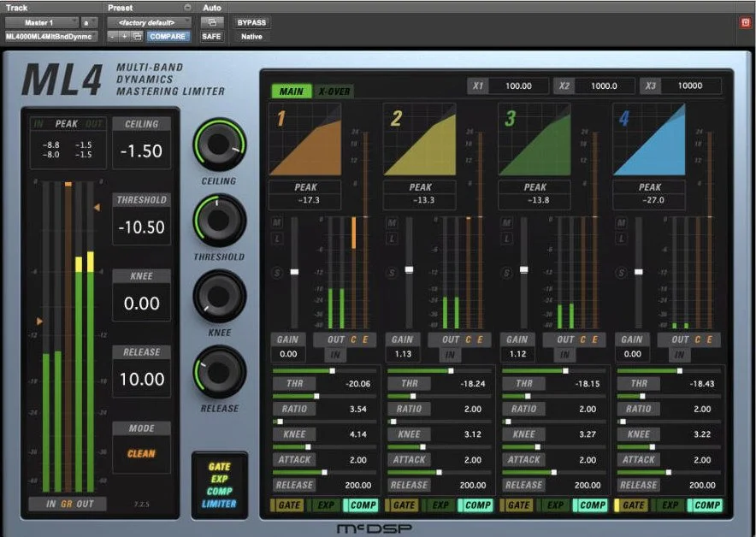This screenshot has width=756, height=537.
Task: Toggle band 4 L link button
Action: [622, 239]
